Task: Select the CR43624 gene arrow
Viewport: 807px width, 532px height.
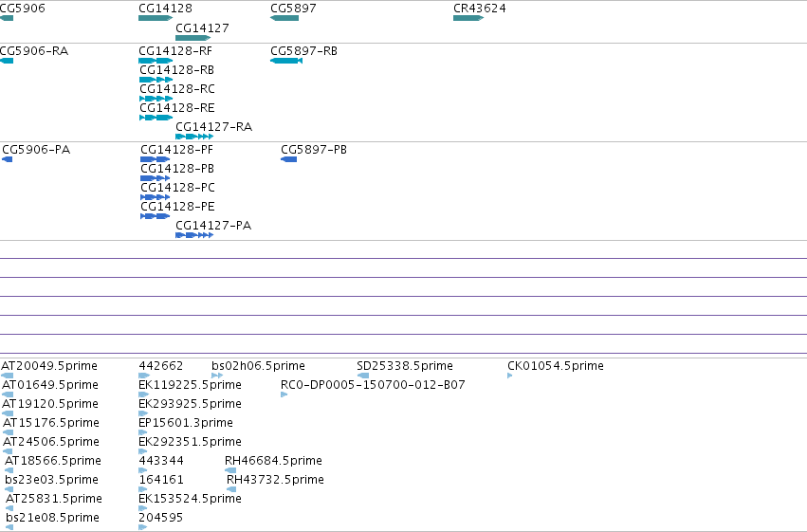Action: (x=468, y=18)
